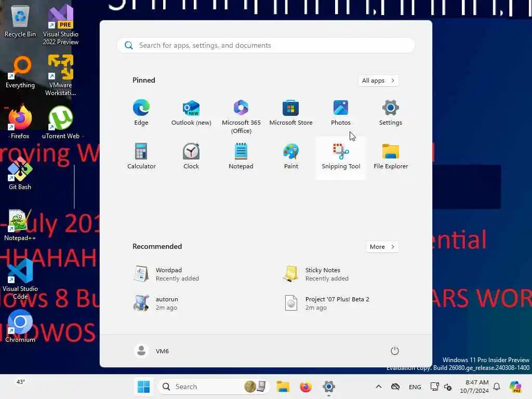Open the weather widget showing 43°
The image size is (532, 399).
click(x=21, y=382)
